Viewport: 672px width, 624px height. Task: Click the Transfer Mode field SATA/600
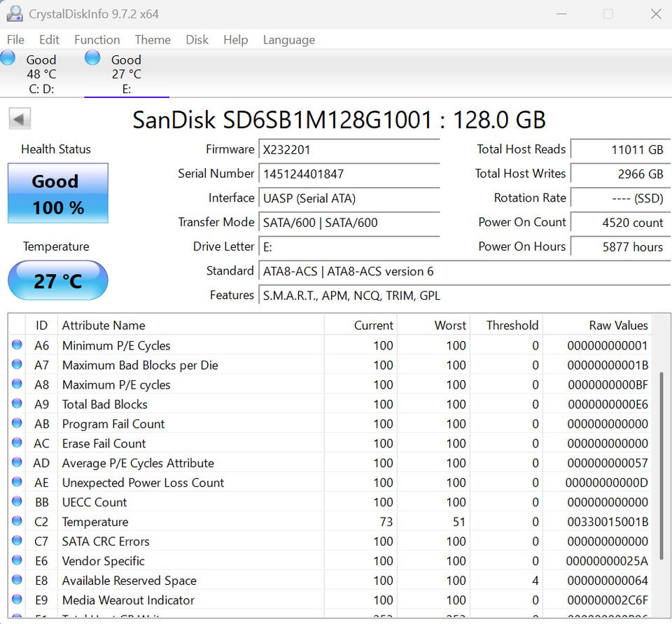click(349, 223)
